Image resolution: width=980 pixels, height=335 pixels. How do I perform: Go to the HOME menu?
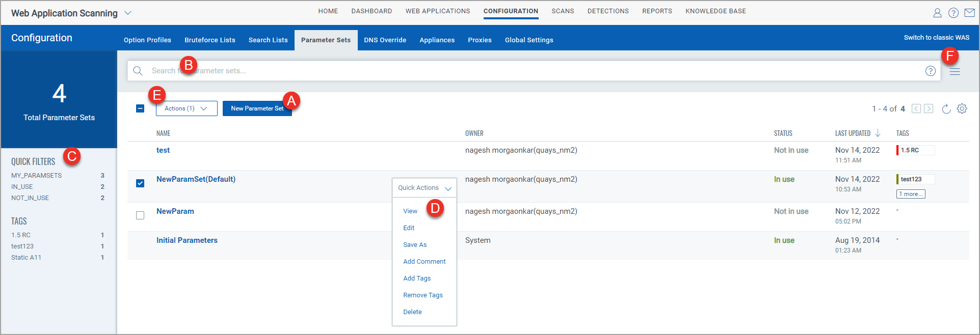328,11
